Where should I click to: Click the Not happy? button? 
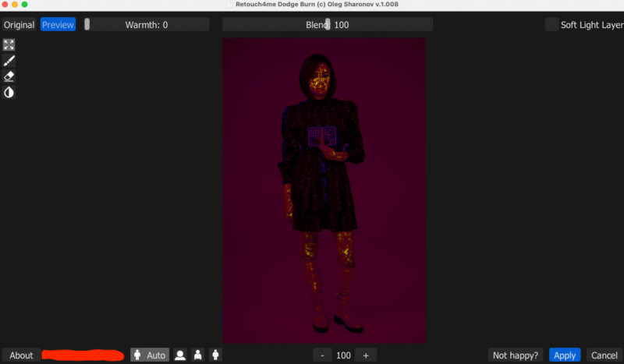click(516, 355)
